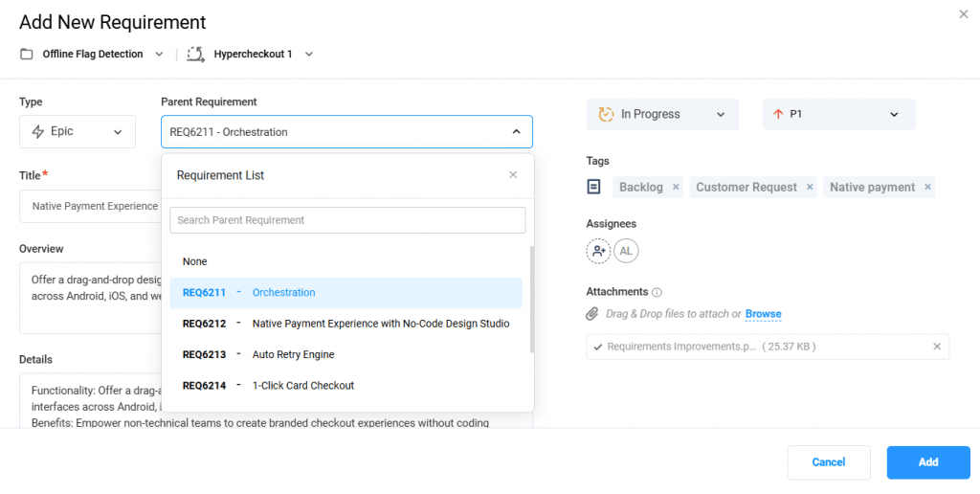Click the AL assignee avatar
This screenshot has width=980, height=494.
pos(626,251)
